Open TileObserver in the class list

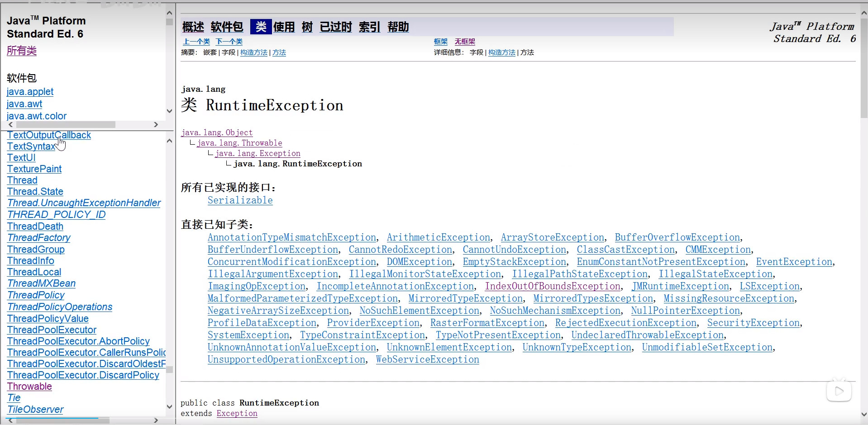35,410
